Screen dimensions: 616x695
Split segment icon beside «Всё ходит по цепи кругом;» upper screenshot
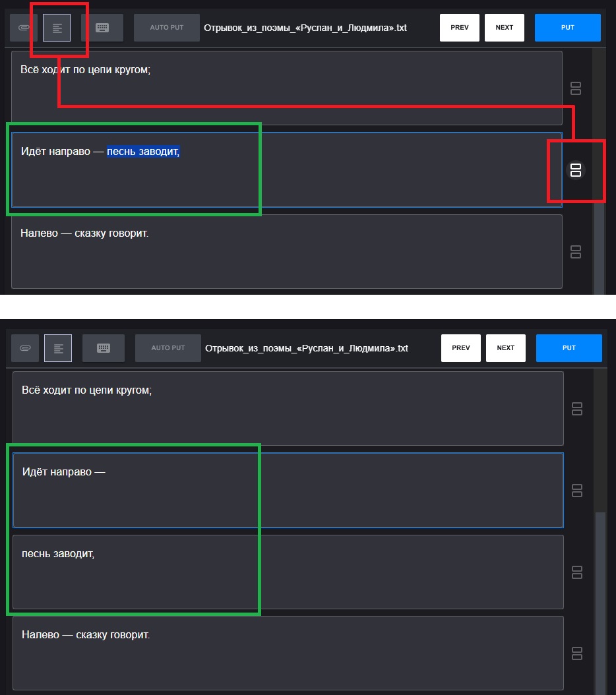coord(576,88)
